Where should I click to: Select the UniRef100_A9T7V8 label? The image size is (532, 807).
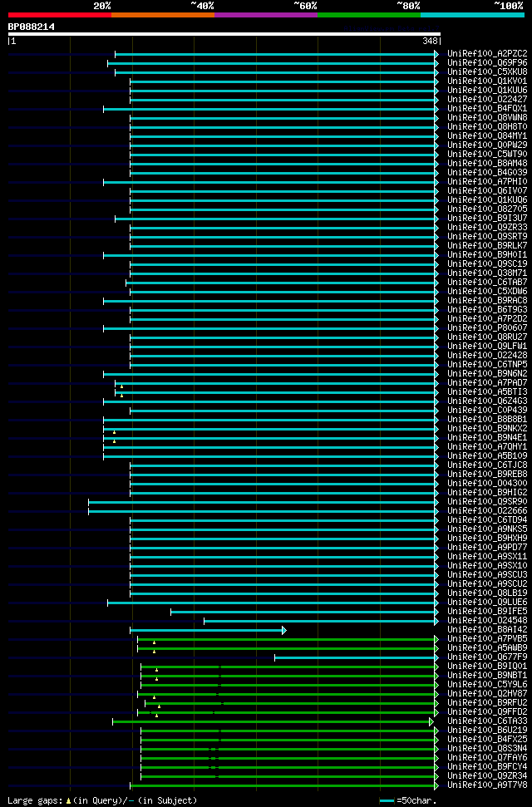[x=487, y=785]
